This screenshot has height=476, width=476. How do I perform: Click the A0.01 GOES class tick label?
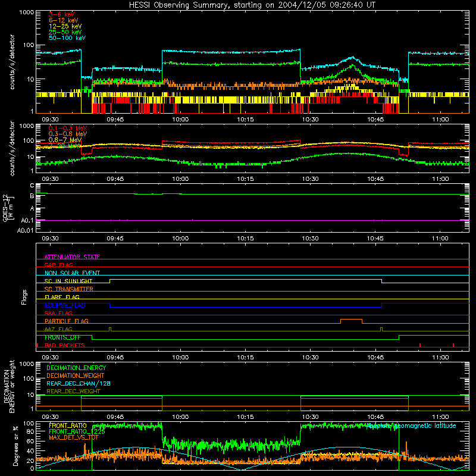[25, 231]
